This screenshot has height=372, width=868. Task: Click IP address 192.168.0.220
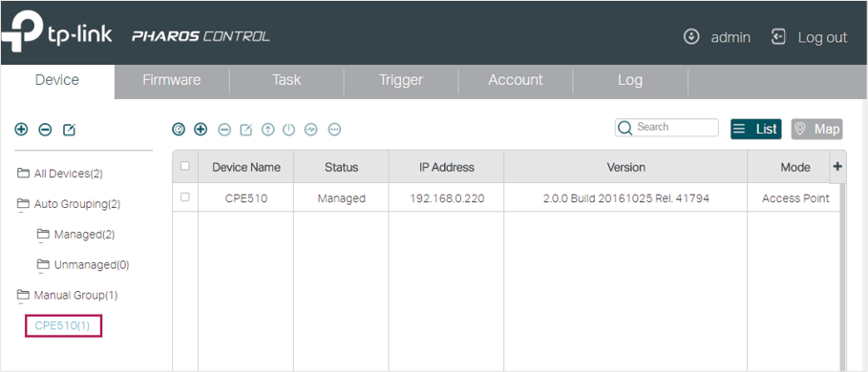[446, 198]
